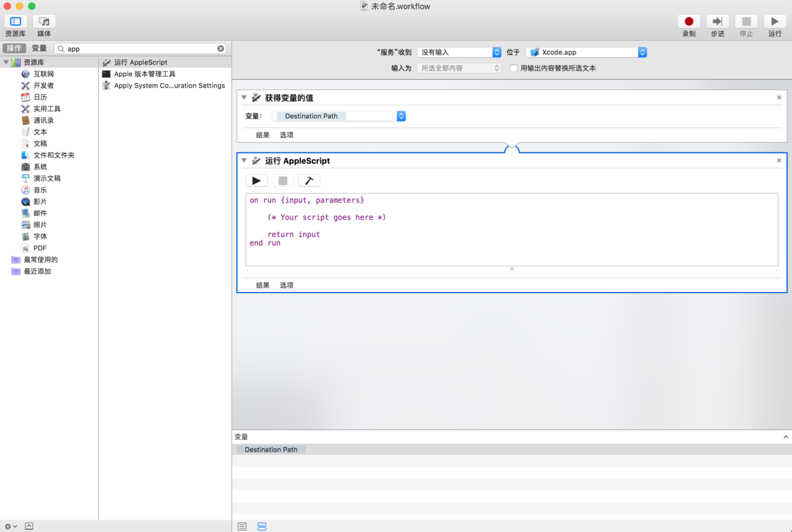
Task: Select Apply System Configuration Settings action
Action: 165,86
